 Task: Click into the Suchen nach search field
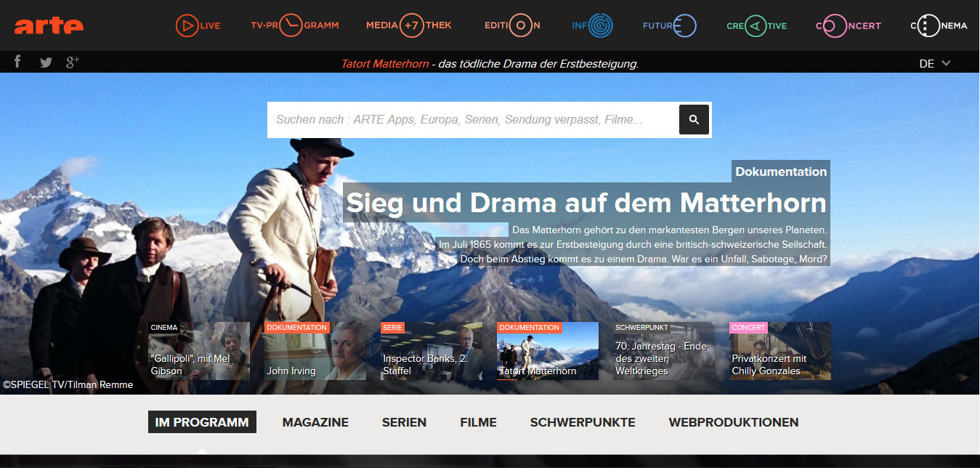click(473, 119)
